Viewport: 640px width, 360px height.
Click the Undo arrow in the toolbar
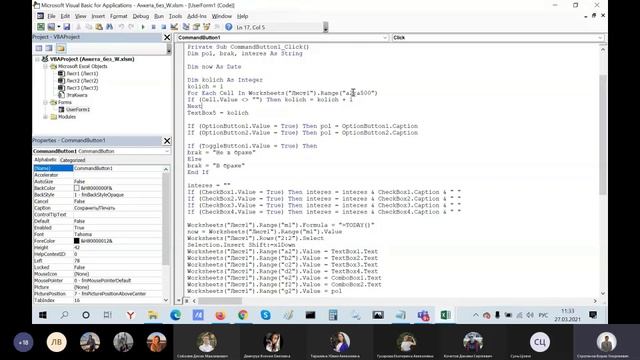click(x=121, y=27)
